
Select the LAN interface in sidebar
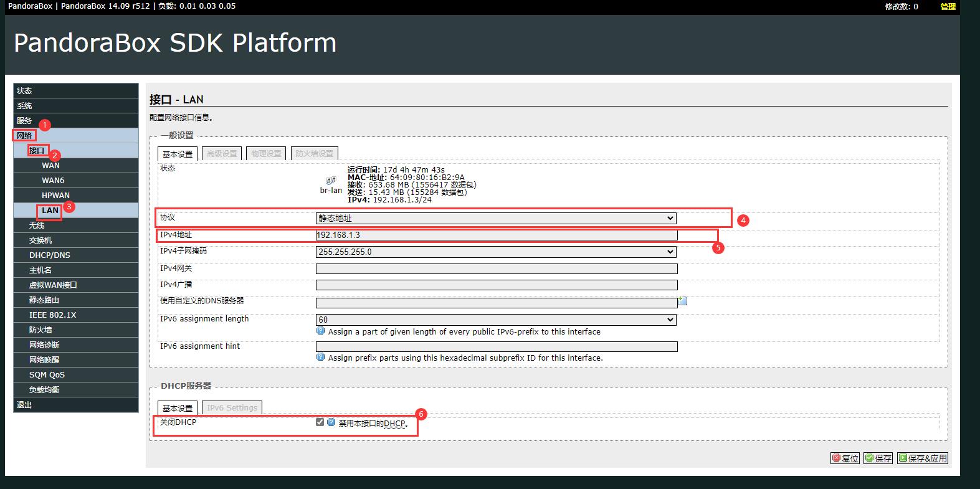(x=76, y=211)
